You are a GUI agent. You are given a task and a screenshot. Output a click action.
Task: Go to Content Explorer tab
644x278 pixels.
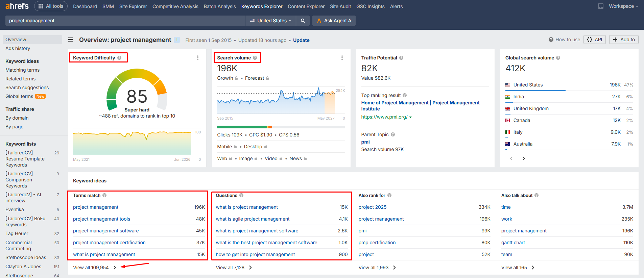(x=306, y=6)
